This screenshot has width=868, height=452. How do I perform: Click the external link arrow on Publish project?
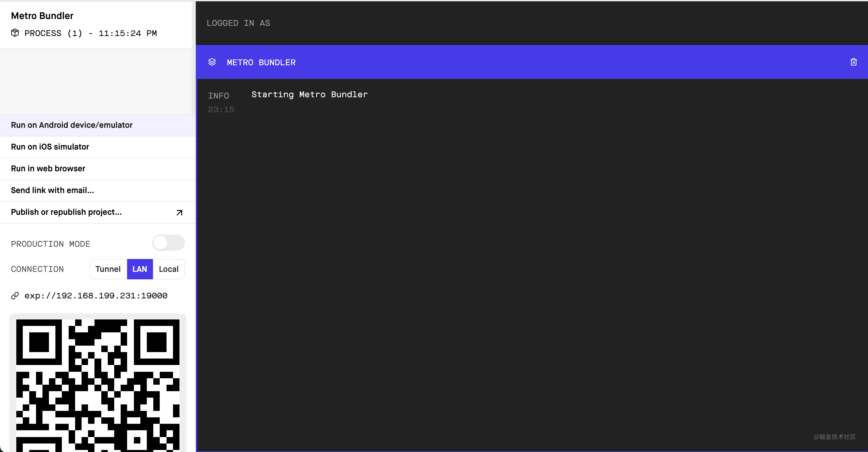click(x=178, y=212)
